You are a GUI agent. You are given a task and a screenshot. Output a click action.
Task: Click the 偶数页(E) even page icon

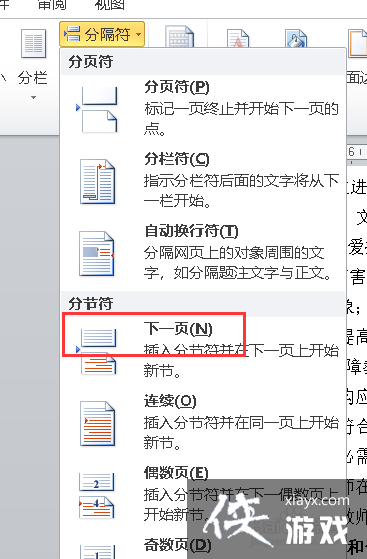pos(96,496)
